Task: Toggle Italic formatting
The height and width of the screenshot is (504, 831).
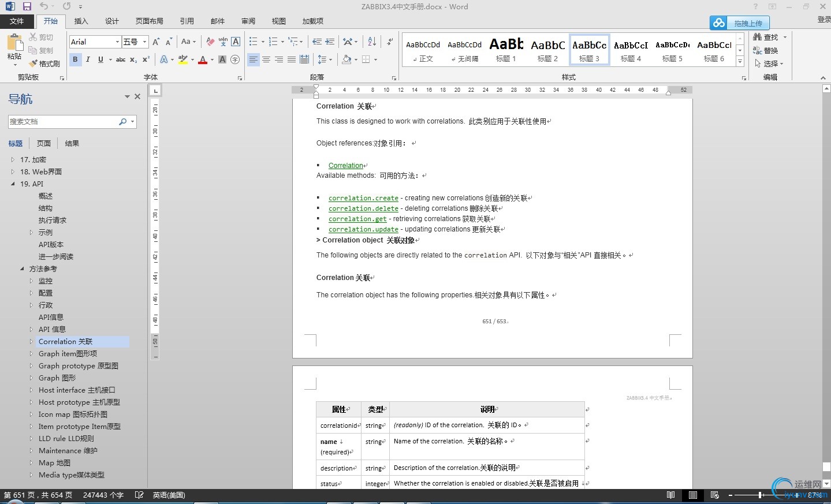Action: [x=88, y=59]
